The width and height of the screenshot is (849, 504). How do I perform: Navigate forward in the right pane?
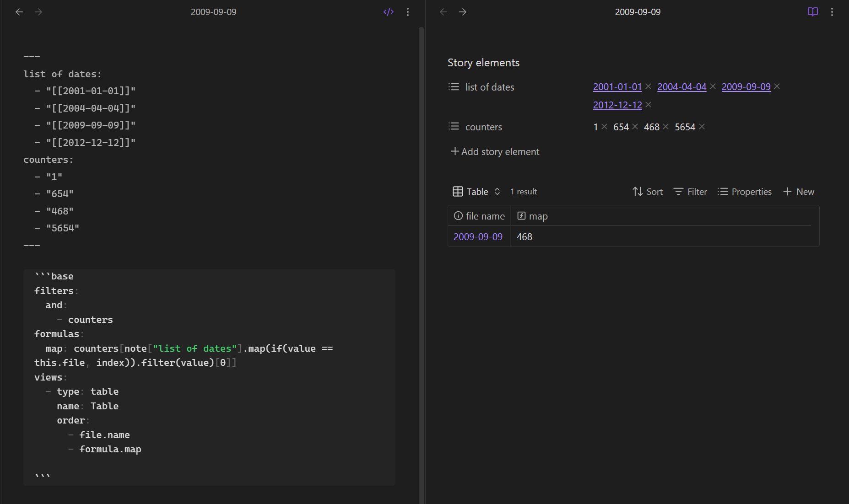pos(463,12)
